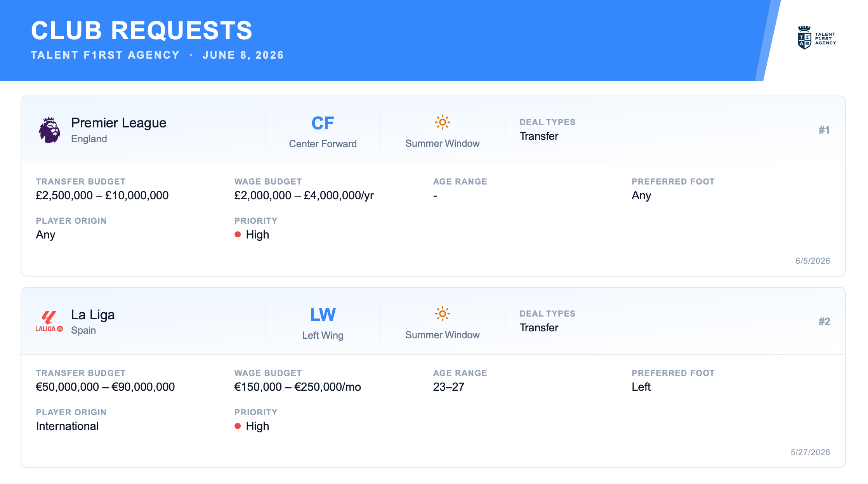
Task: Select the LW position abbreviation
Action: [323, 315]
